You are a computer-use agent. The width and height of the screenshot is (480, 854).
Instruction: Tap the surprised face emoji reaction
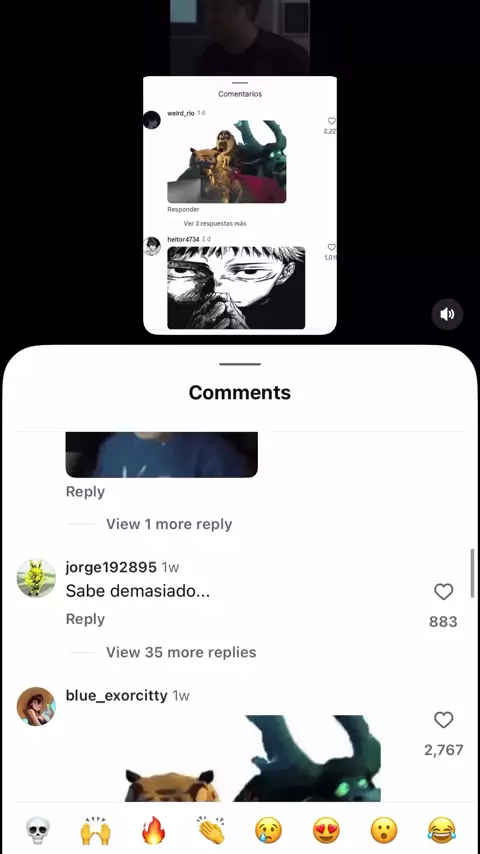[384, 831]
